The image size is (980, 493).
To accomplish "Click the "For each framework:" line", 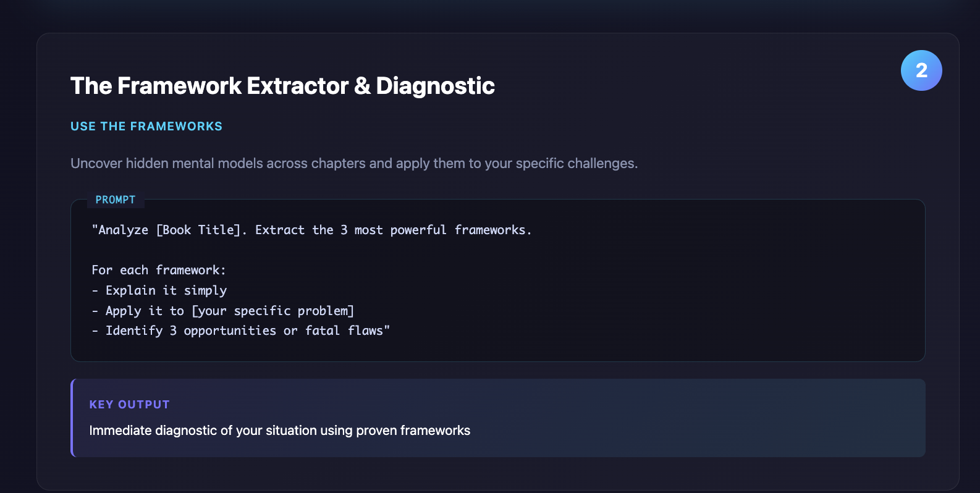I will click(x=159, y=270).
